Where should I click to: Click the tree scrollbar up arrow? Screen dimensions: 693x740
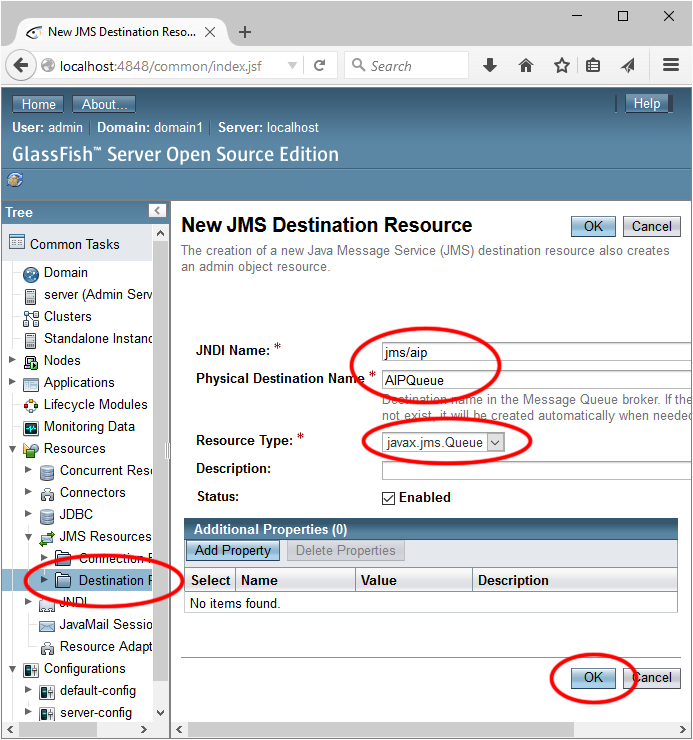161,234
